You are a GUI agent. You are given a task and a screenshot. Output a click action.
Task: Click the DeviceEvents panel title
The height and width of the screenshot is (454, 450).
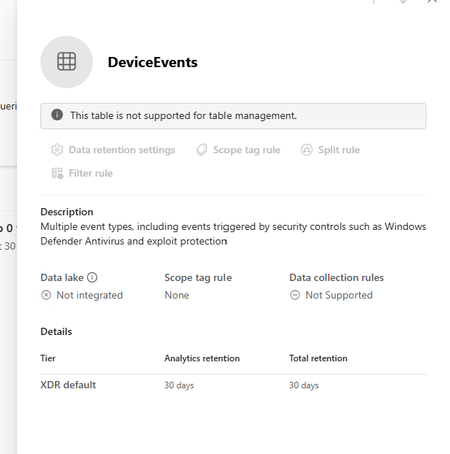153,62
